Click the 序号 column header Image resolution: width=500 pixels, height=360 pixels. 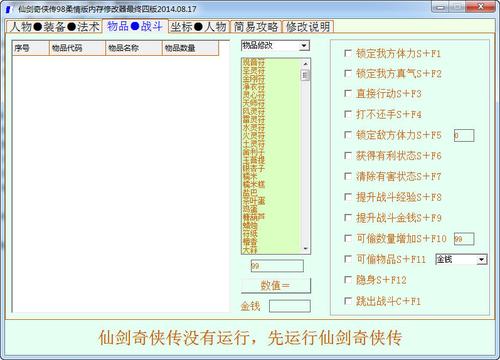(31, 48)
